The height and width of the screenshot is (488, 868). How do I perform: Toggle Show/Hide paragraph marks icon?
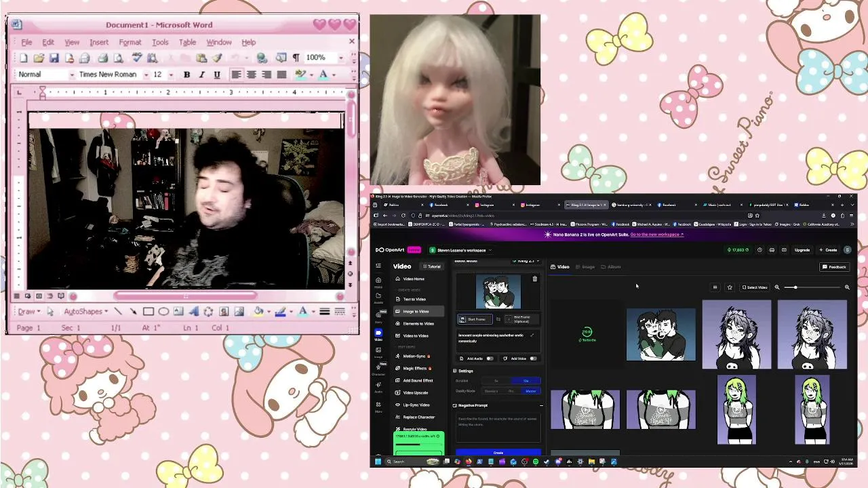click(296, 58)
